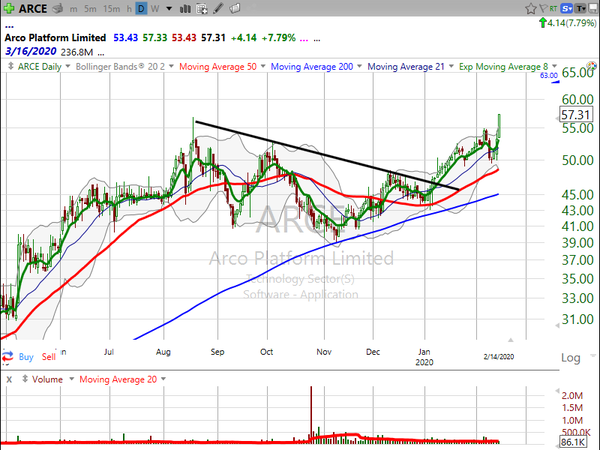The height and width of the screenshot is (450, 600).
Task: Click the volume Moving Average 20 label
Action: (118, 380)
